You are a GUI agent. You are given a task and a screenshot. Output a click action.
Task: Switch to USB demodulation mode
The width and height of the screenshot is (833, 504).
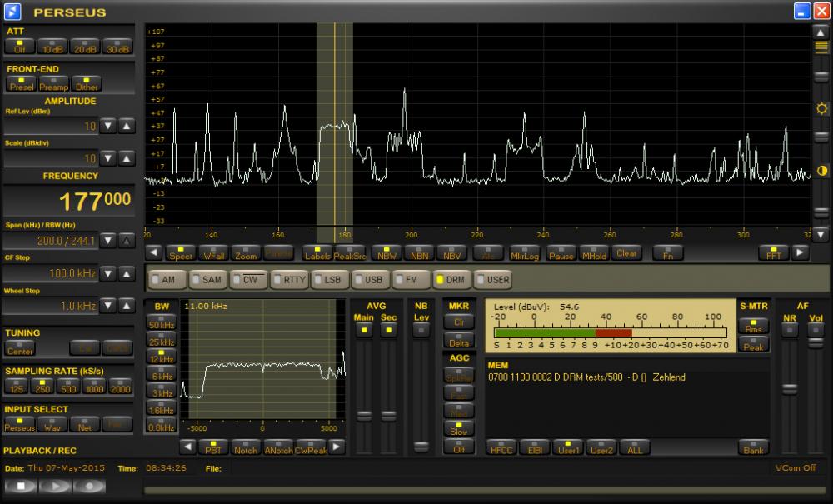pyautogui.click(x=368, y=279)
